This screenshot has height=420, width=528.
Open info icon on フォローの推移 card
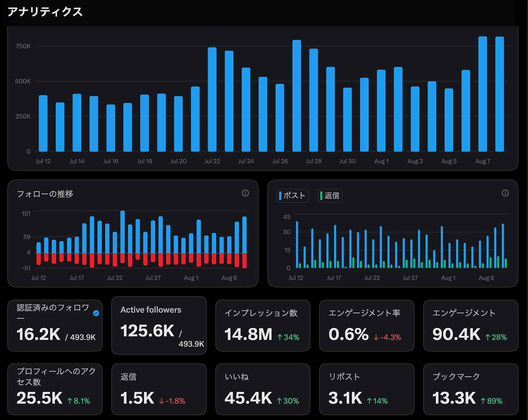[x=245, y=193]
